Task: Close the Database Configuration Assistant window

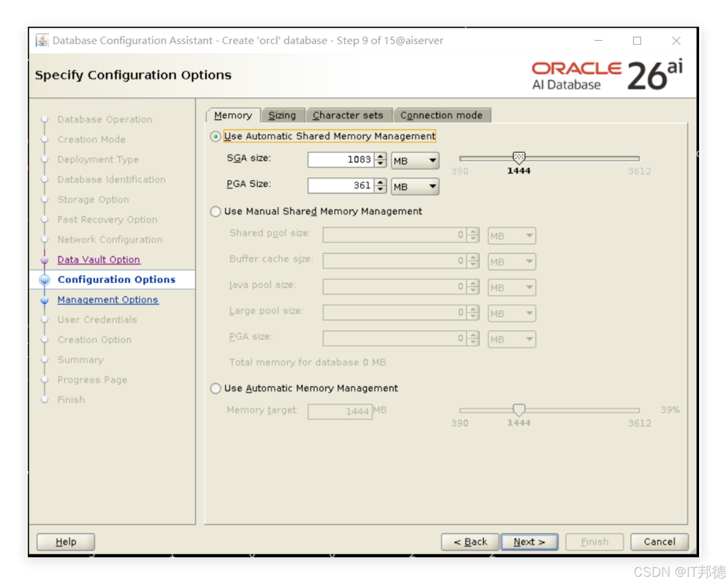Action: coord(676,41)
